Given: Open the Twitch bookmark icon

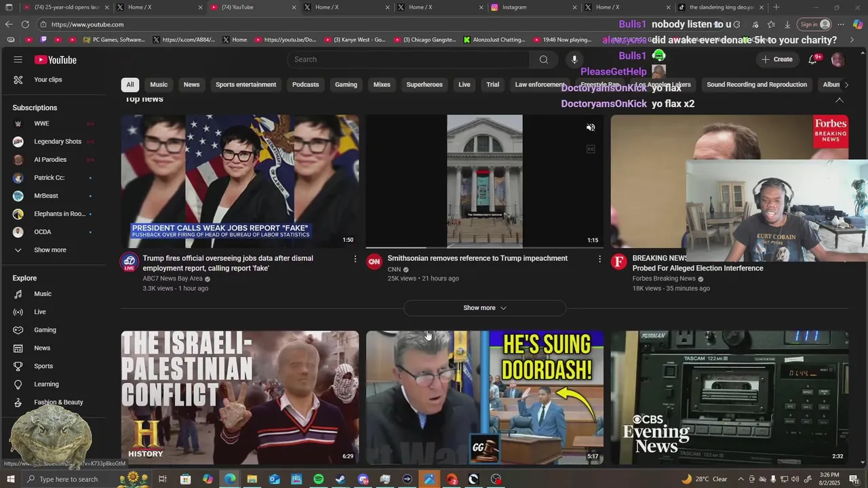Looking at the screenshot, I should click(x=44, y=40).
